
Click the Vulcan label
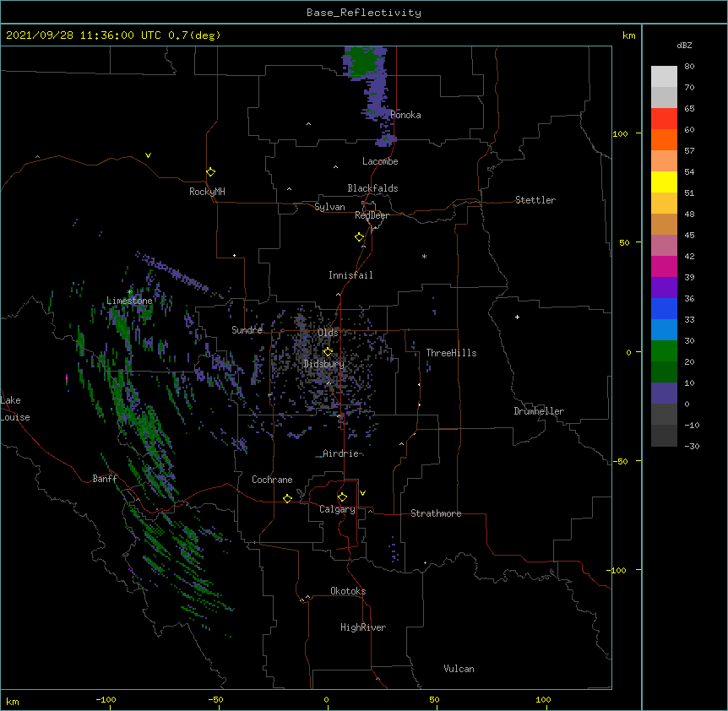[459, 669]
